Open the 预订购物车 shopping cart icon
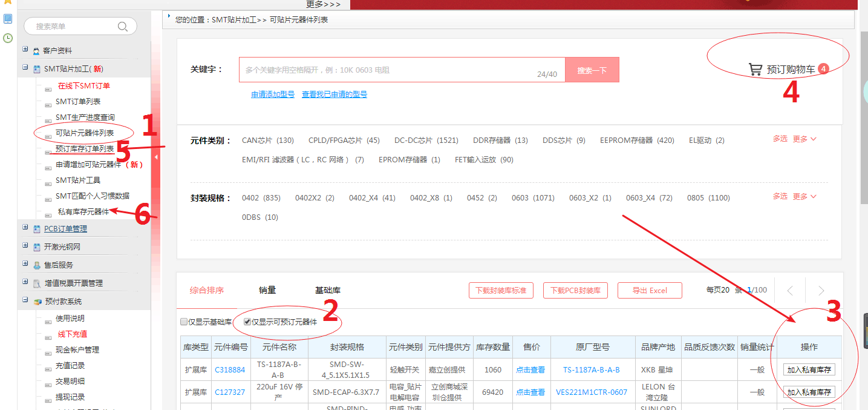Screen dimensions: 868x410 (x=755, y=69)
